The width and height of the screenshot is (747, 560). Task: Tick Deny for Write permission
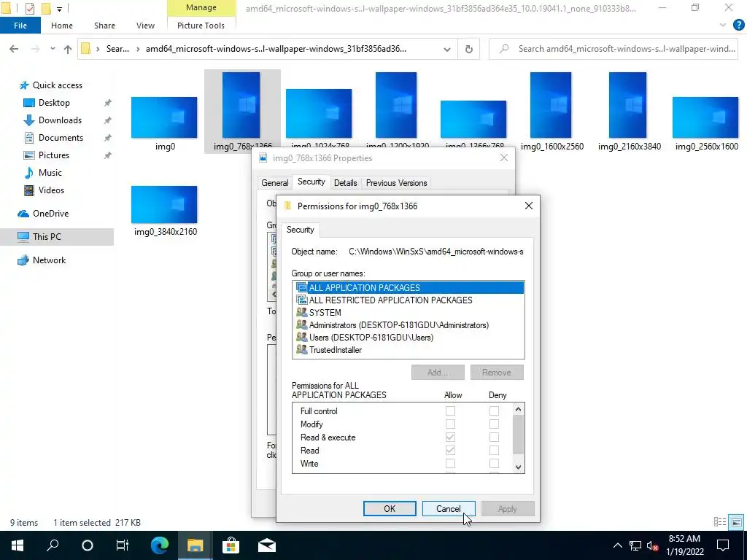tap(494, 463)
